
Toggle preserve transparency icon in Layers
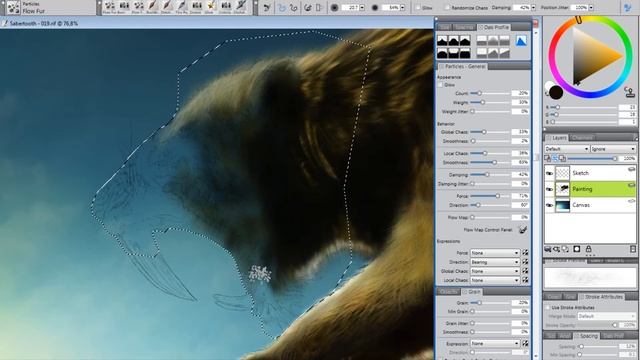(x=547, y=158)
